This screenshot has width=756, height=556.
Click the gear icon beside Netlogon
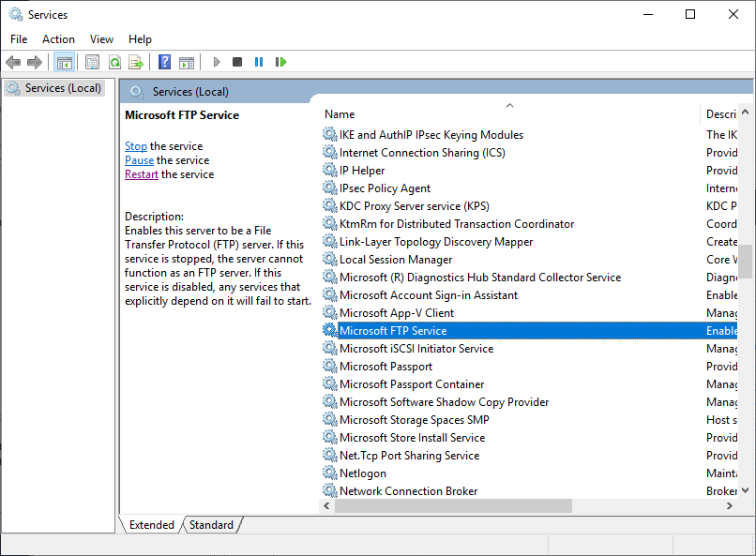[x=330, y=473]
